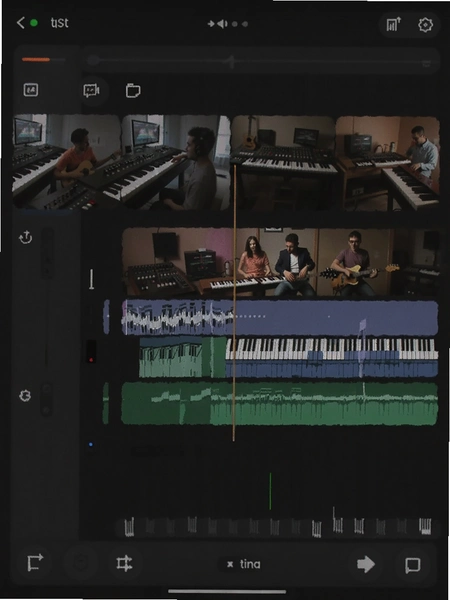Click the image adjustment icon at left
The width and height of the screenshot is (450, 600).
31,90
